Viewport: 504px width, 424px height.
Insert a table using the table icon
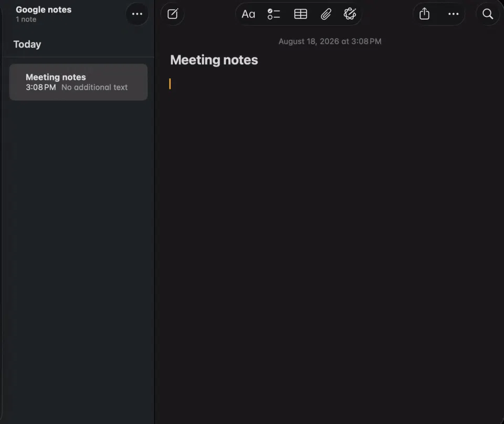coord(300,14)
